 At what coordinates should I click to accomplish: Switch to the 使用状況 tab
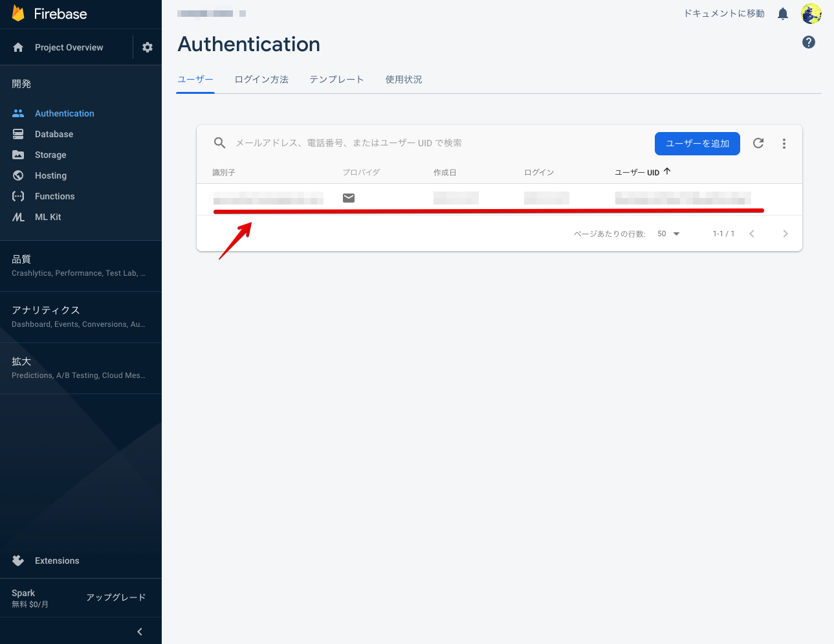404,80
